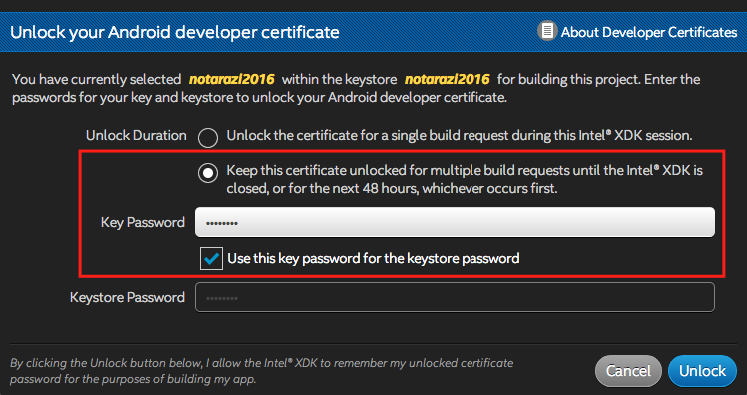747x395 pixels.
Task: Click the keystore name notarazi2016 after 'keystore'
Action: [447, 79]
